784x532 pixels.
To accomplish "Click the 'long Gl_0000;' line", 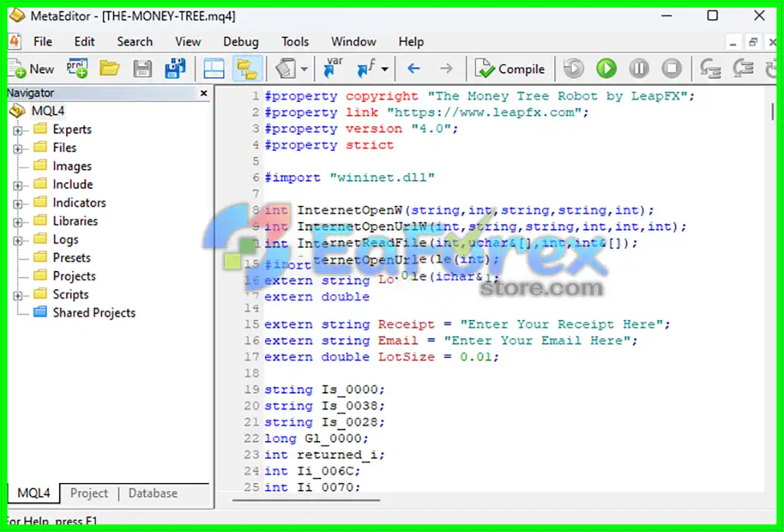I will coord(316,439).
